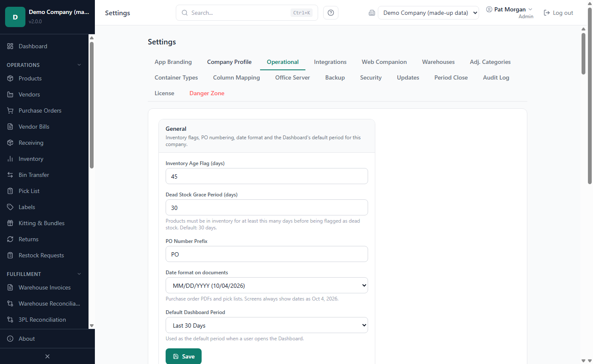Open the Danger Zone tab
Image resolution: width=593 pixels, height=364 pixels.
pyautogui.click(x=207, y=93)
